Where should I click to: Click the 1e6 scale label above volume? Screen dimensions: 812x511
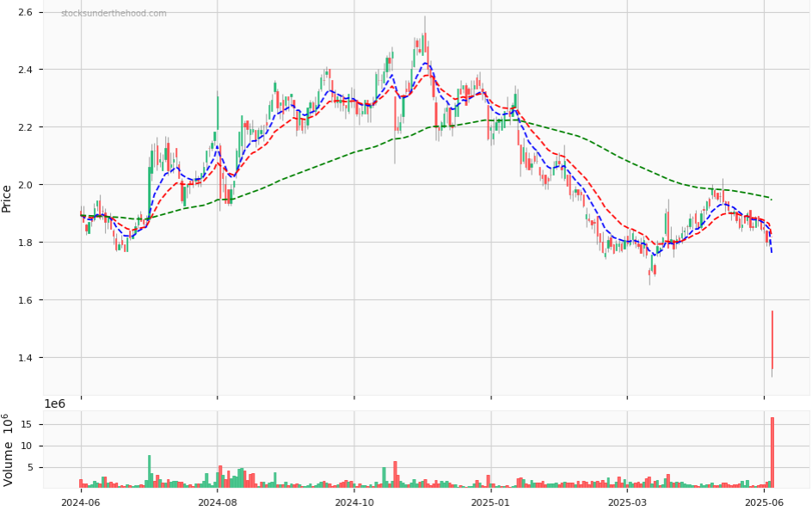tap(57, 403)
